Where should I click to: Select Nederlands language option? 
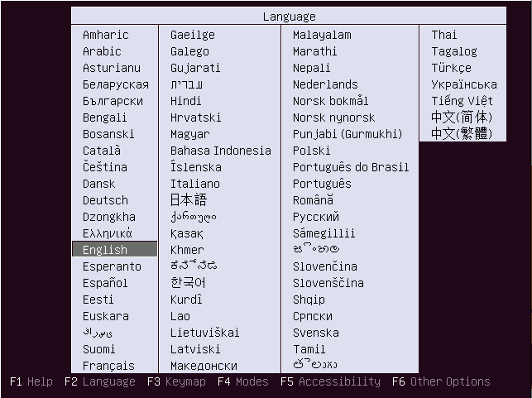(325, 84)
